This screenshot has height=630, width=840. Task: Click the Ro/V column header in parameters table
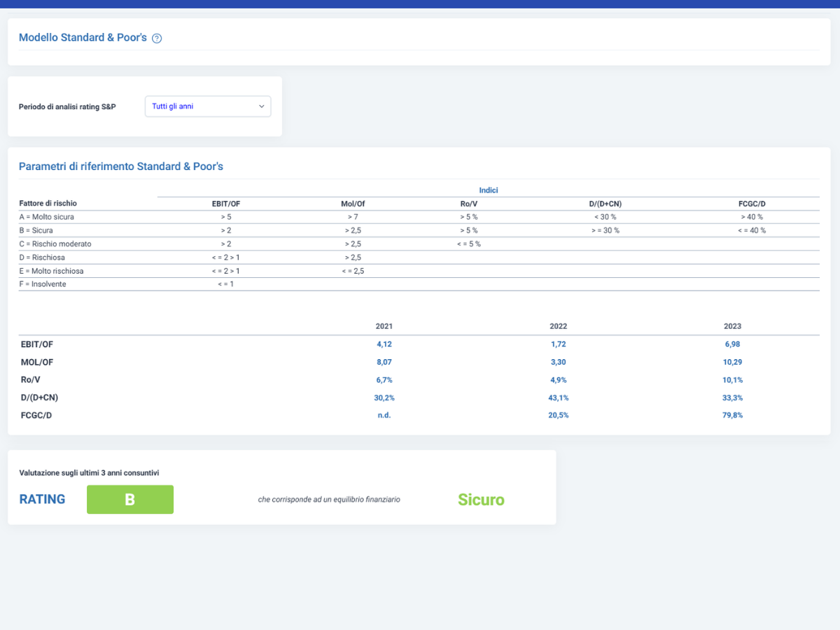(469, 204)
